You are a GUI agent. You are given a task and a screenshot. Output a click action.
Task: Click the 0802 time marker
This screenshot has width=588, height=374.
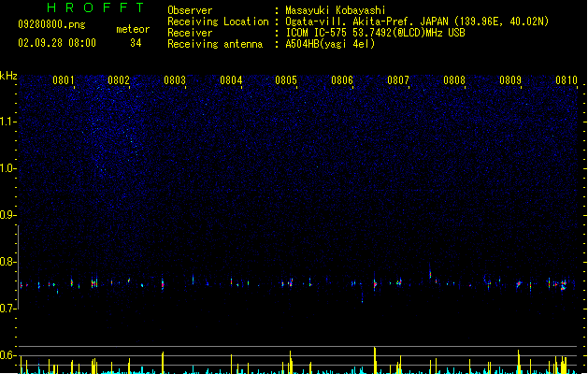tap(119, 80)
